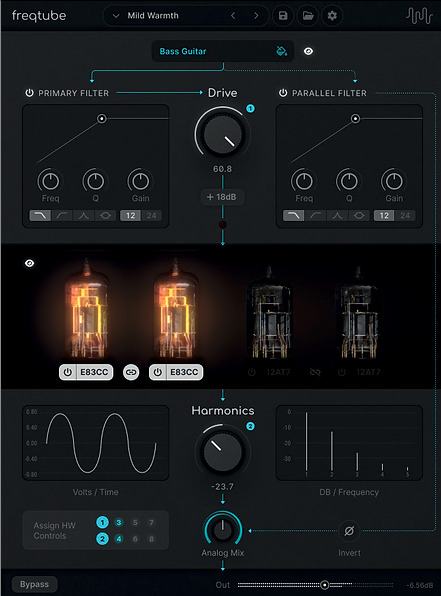The width and height of the screenshot is (441, 596).
Task: Click the Out level slider handle
Action: point(324,585)
